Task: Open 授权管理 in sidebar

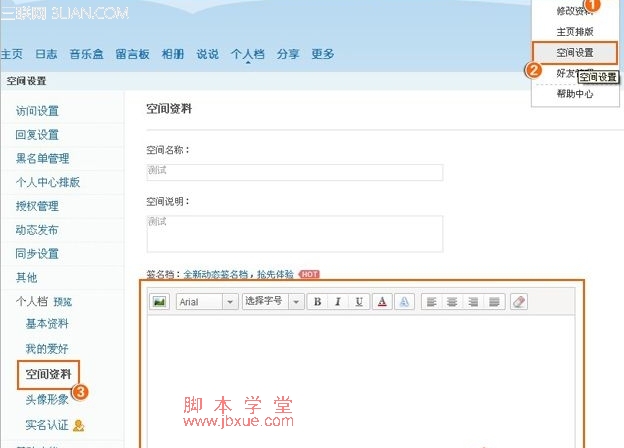Action: [37, 206]
